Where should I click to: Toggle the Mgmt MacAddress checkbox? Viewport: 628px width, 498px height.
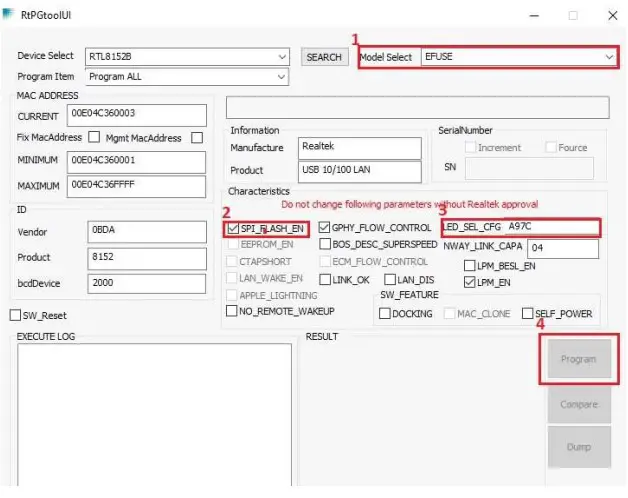[x=197, y=137]
